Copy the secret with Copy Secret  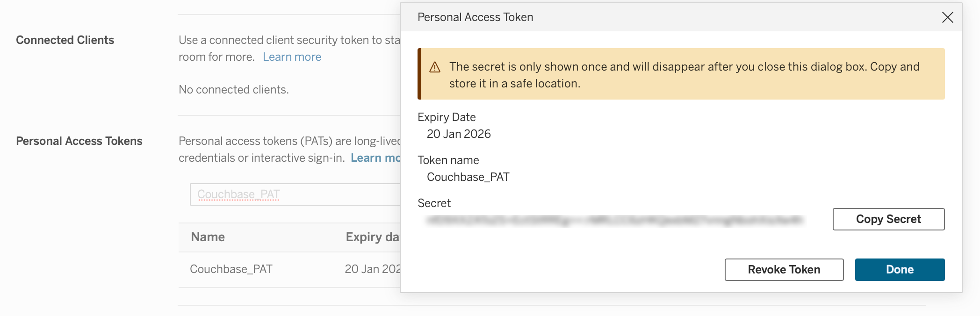[888, 219]
